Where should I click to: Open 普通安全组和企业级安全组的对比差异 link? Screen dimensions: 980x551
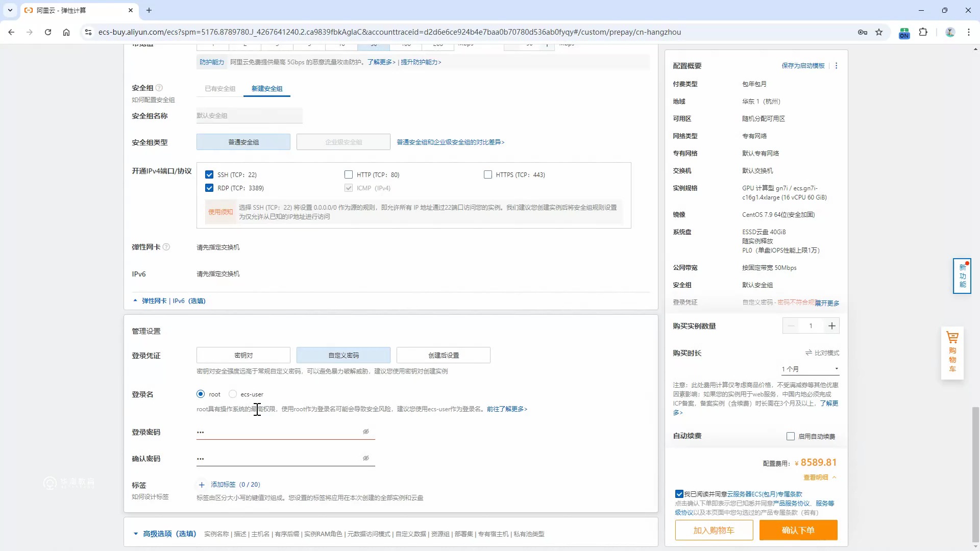(451, 142)
